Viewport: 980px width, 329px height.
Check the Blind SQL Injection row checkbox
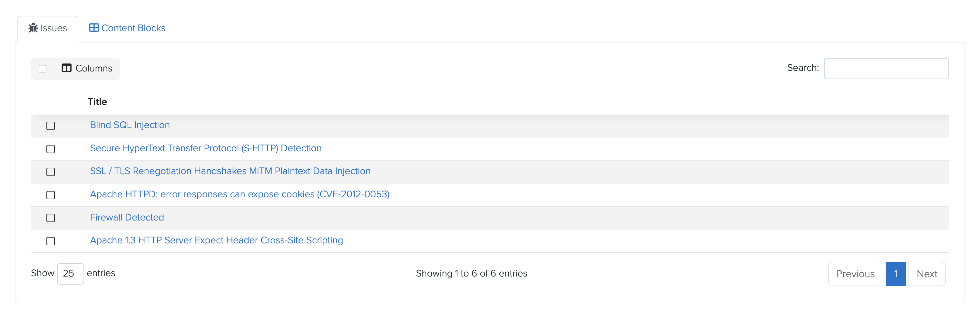[x=51, y=126]
